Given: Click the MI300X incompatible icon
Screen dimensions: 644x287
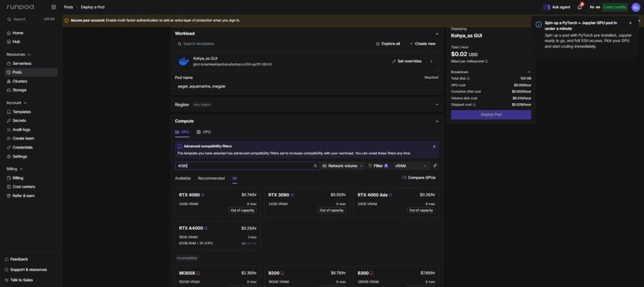Looking at the screenshot, I should coord(198,273).
